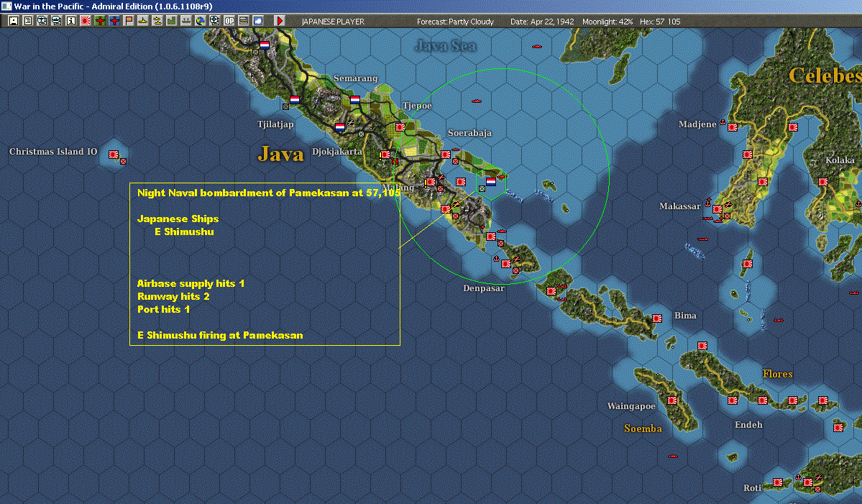Select the Japanese base at Kolaka

(x=823, y=182)
